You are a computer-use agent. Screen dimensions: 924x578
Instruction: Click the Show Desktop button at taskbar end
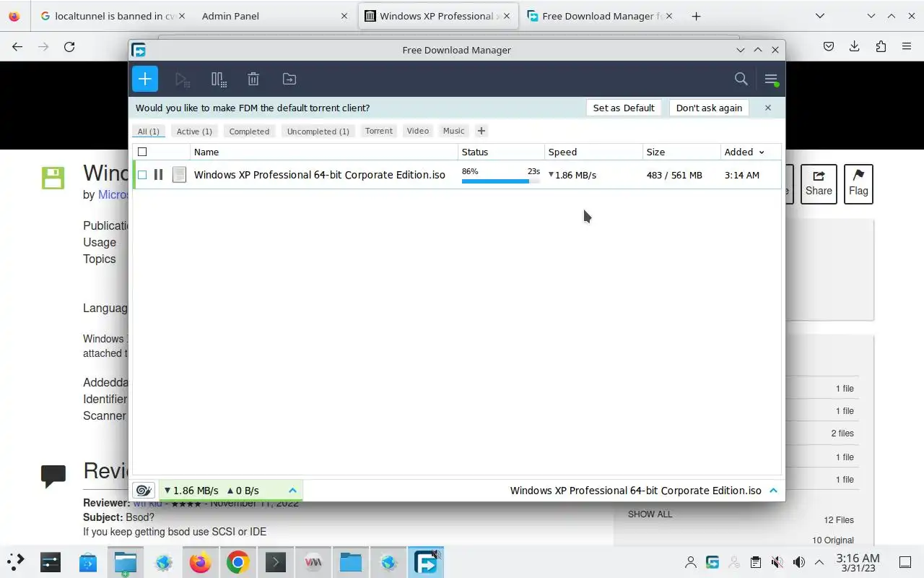pos(905,562)
